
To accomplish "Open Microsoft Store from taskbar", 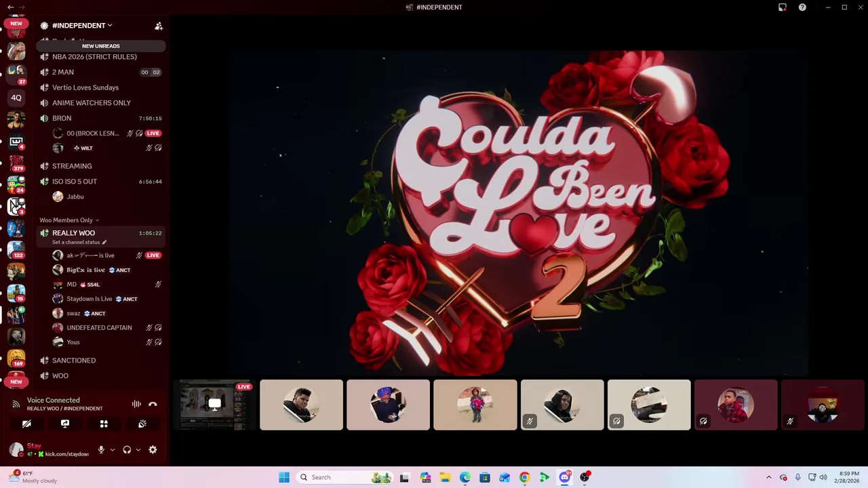I will click(x=485, y=477).
